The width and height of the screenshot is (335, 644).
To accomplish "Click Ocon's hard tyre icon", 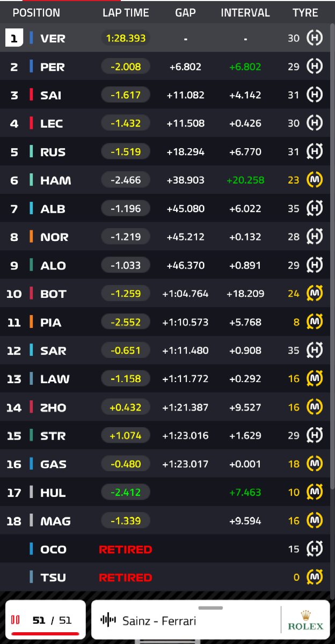I will click(x=314, y=549).
